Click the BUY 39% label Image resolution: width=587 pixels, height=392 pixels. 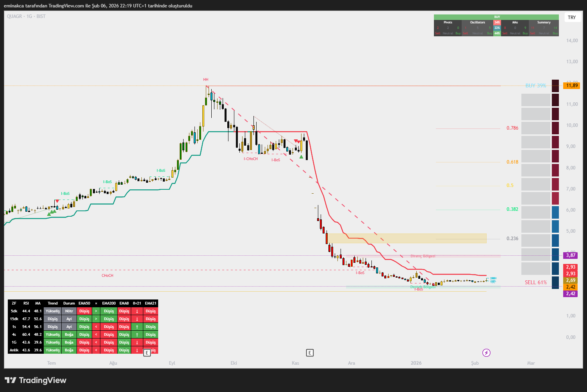click(535, 86)
